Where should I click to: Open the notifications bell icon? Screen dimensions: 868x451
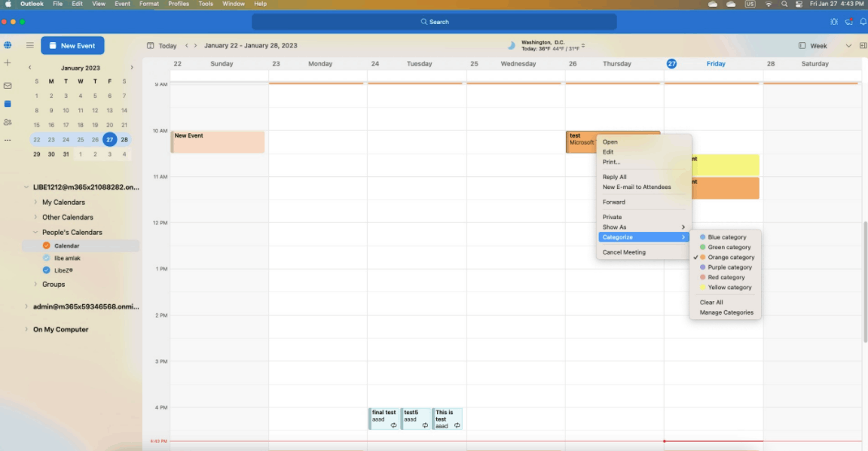point(863,22)
